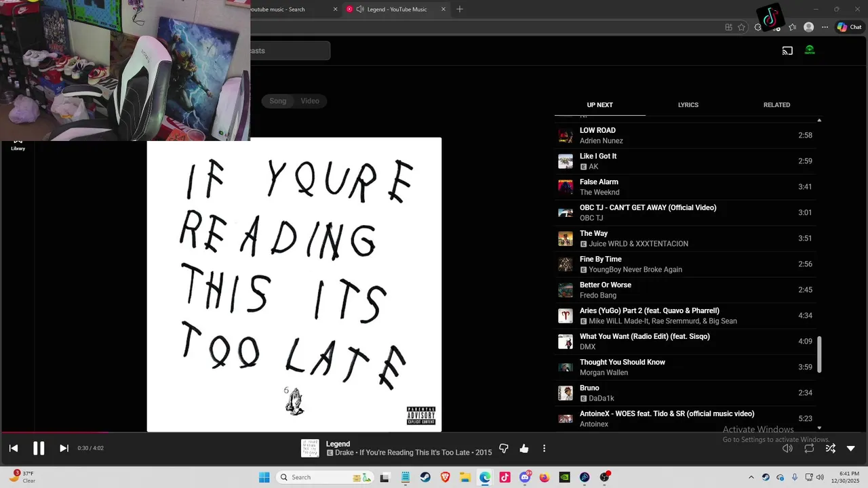The image size is (868, 488).
Task: Close the youtube music - Search tab
Action: pyautogui.click(x=335, y=9)
